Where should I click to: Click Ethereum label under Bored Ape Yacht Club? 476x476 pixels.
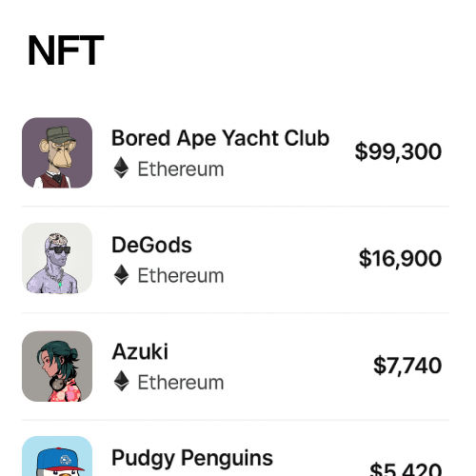181,169
